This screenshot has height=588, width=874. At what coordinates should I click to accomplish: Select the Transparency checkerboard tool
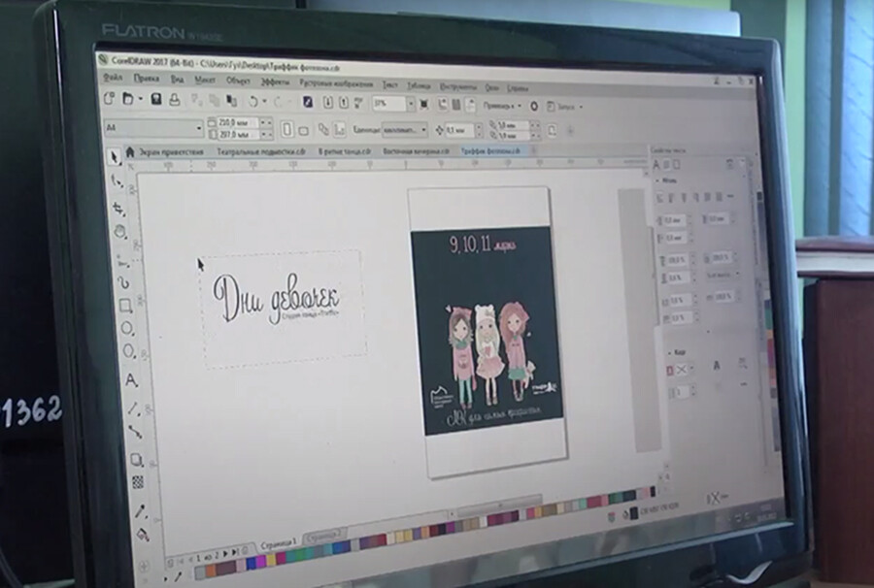point(138,482)
